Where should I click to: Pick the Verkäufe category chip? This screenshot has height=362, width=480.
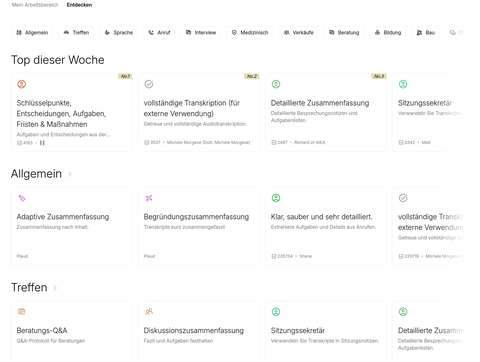tap(298, 33)
